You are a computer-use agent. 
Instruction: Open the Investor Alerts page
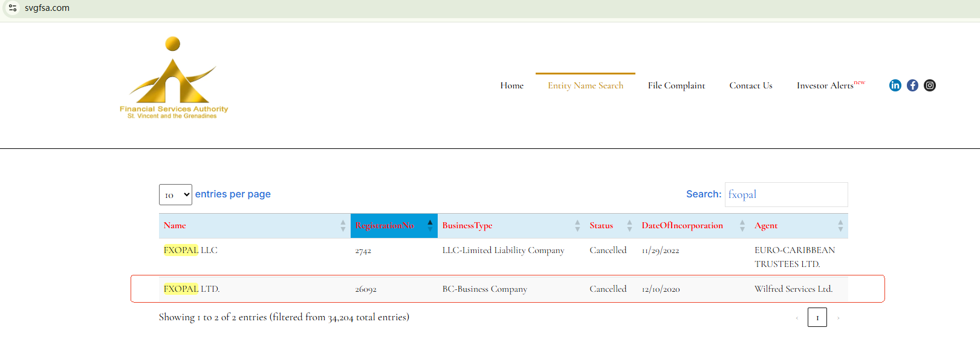click(x=826, y=86)
